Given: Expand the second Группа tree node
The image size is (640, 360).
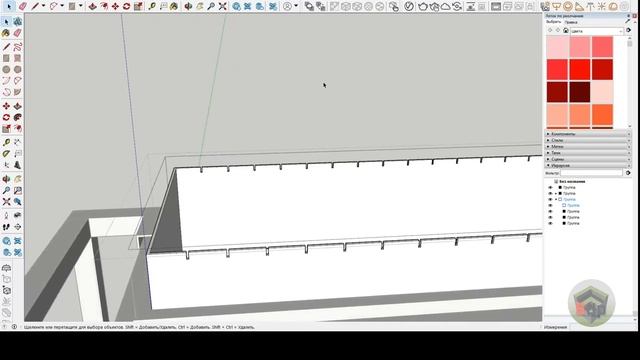Looking at the screenshot, I should pos(556,193).
